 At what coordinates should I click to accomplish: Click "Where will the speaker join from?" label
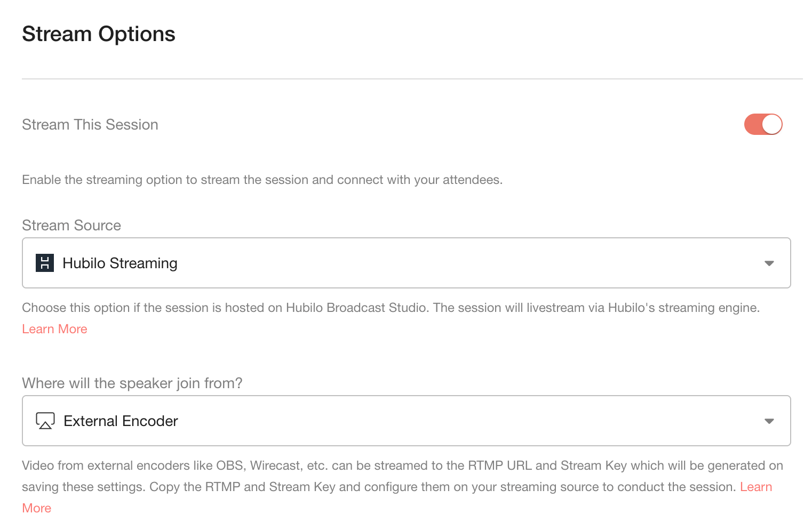point(132,383)
